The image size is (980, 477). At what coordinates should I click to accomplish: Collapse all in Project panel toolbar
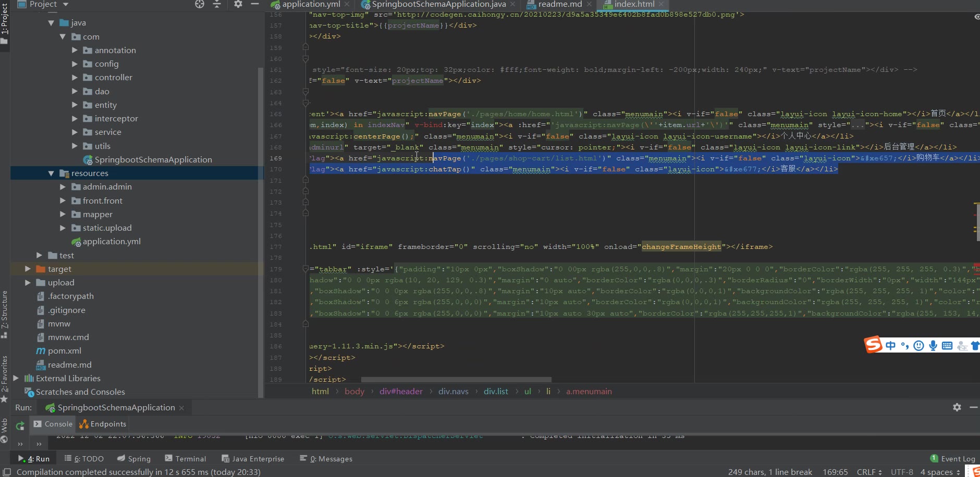click(217, 4)
